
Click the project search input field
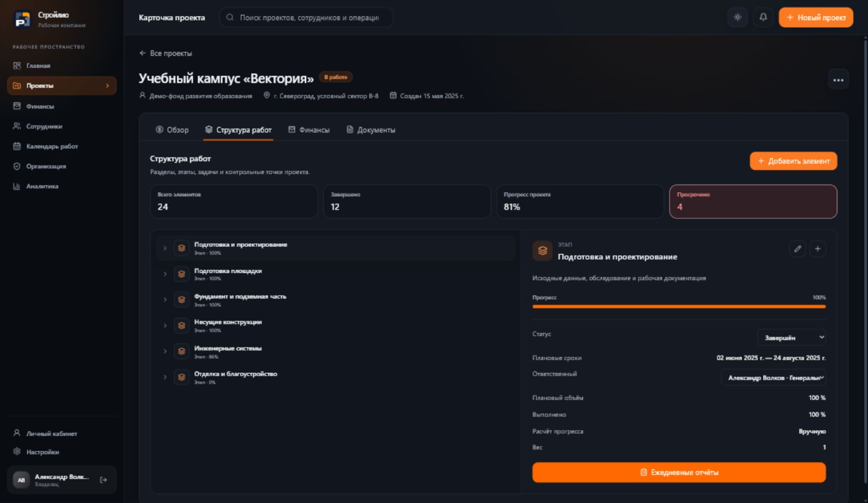coord(306,17)
